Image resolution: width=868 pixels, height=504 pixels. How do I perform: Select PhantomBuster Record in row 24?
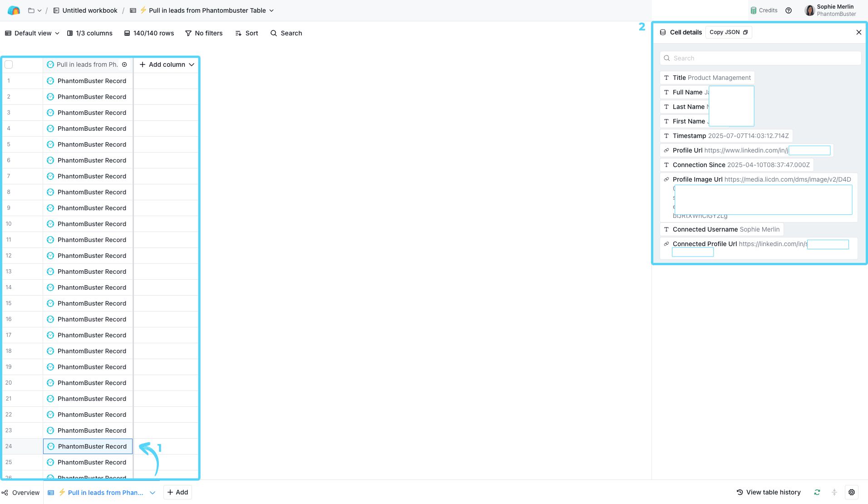[88, 446]
